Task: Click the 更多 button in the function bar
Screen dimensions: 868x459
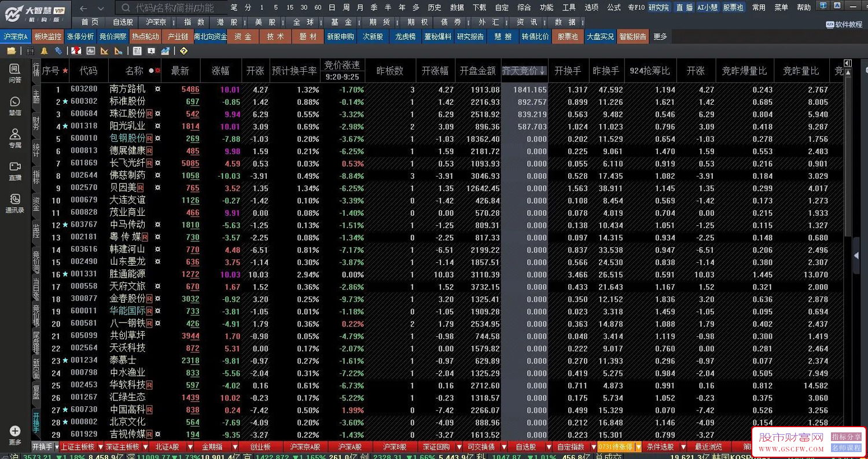Action: click(x=660, y=36)
